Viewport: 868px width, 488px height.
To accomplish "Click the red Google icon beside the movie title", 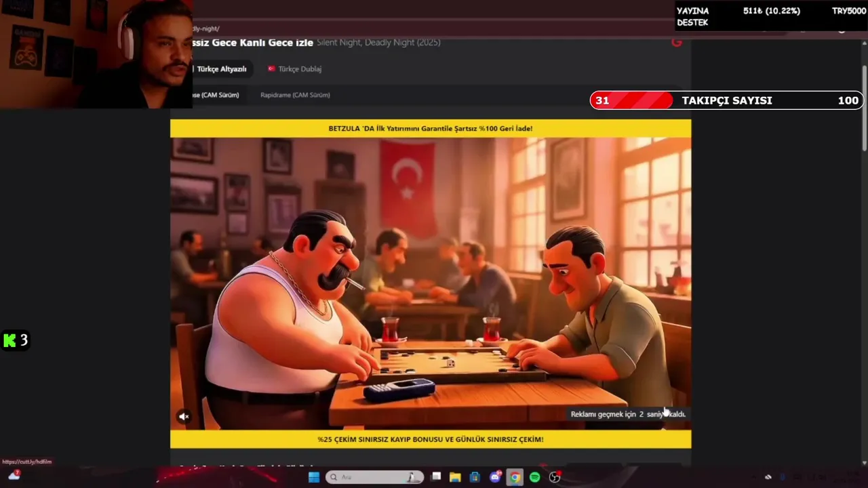I will click(x=676, y=42).
